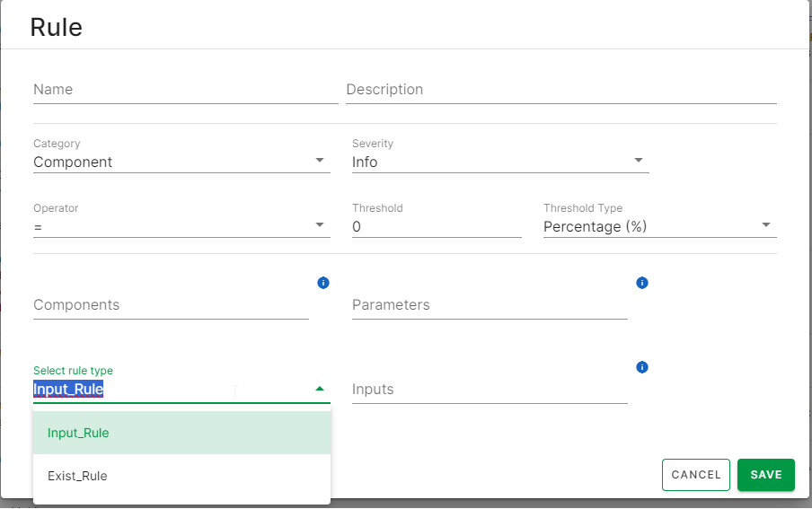812x509 pixels.
Task: Click the Components input field
Action: [171, 305]
